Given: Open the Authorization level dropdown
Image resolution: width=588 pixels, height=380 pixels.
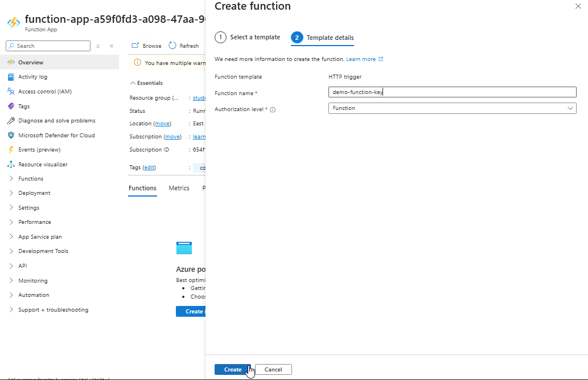Looking at the screenshot, I should (x=452, y=108).
